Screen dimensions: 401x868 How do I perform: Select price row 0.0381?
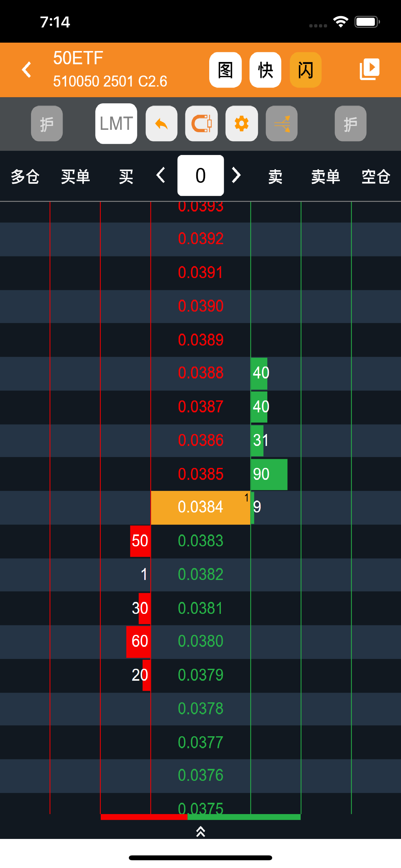pyautogui.click(x=200, y=608)
